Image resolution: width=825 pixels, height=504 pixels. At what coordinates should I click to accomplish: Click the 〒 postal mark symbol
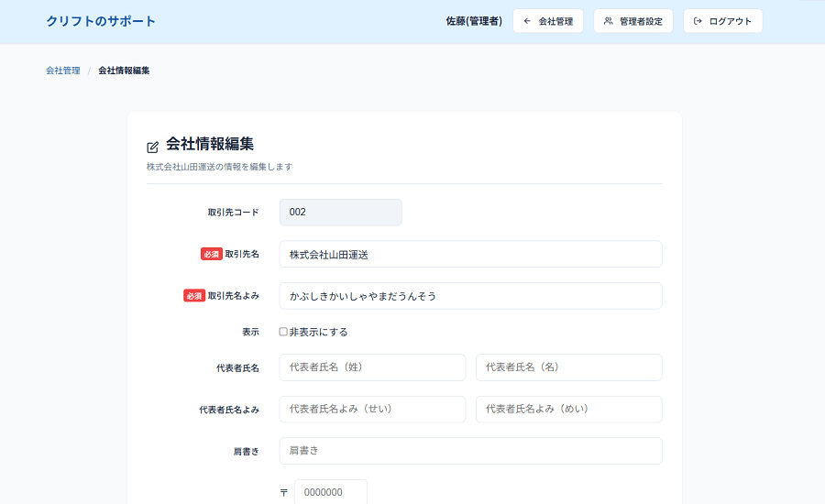pos(284,493)
